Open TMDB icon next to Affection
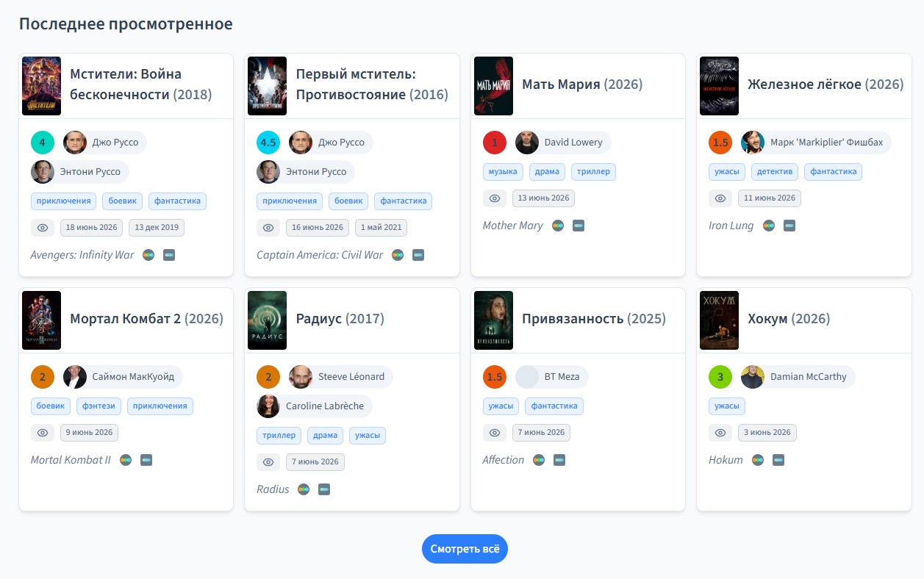The image size is (924, 579). 559,460
